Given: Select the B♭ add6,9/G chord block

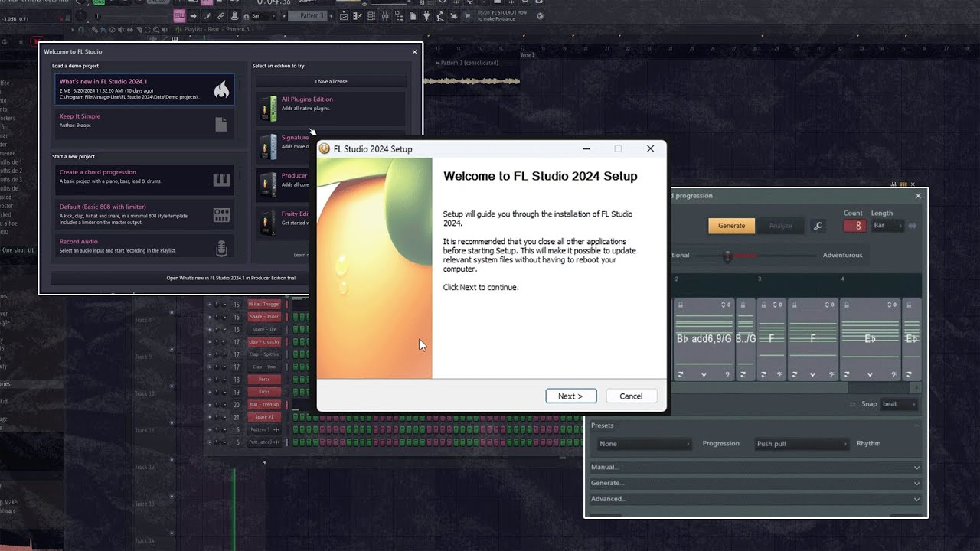Looking at the screenshot, I should tap(704, 339).
